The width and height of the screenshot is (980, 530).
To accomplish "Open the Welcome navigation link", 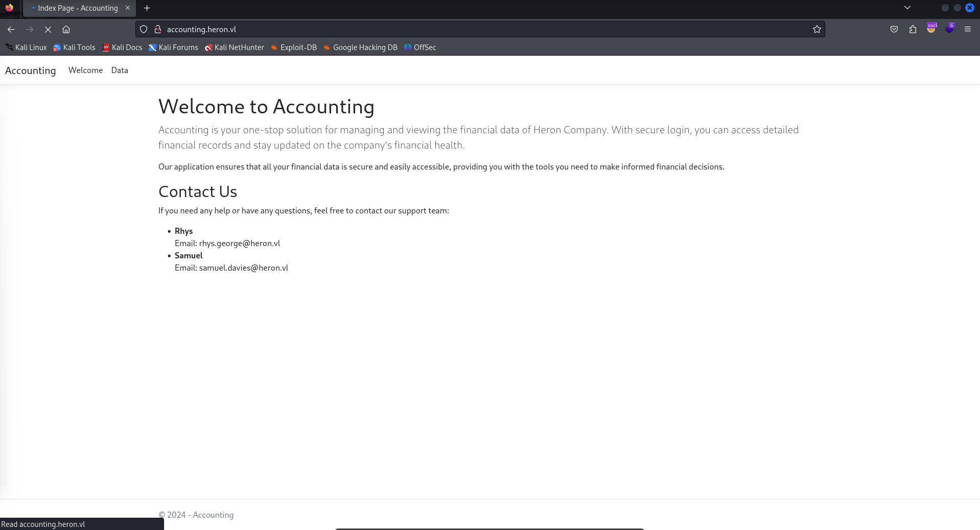I will click(x=85, y=70).
